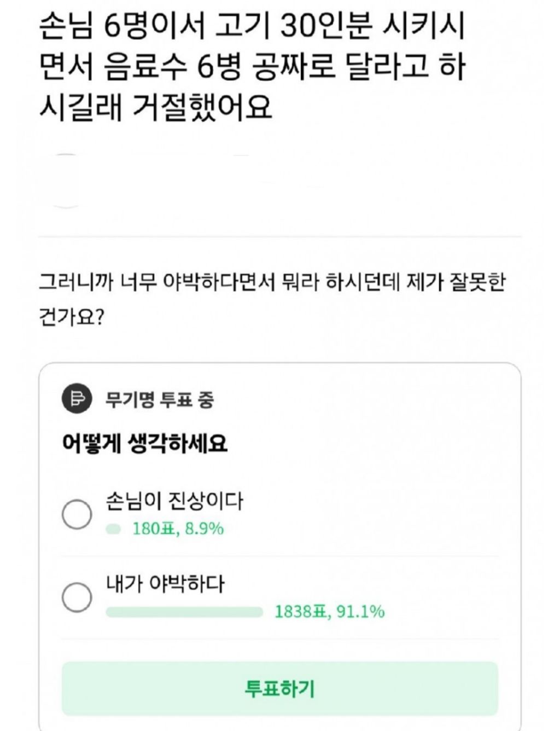Click the blurred author avatar circle
Viewport: 560px width, 731px height.
point(66,181)
